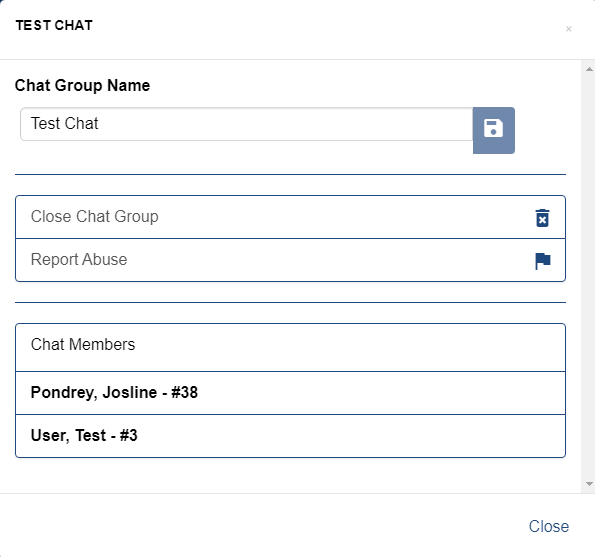
Task: Select member Pondrey, Josline - #38
Action: [290, 393]
